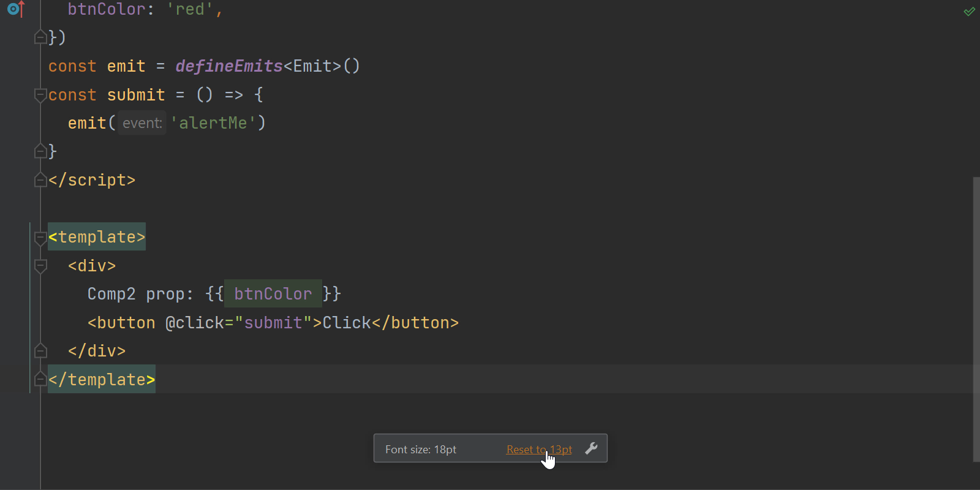Image resolution: width=980 pixels, height=490 pixels.
Task: Click the override gutter icon beside btnColor
Action: (15, 9)
